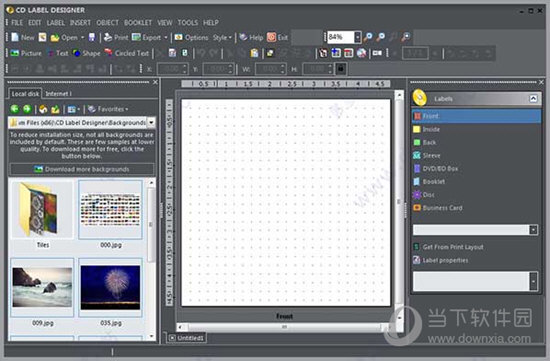Insert a Text object
550x361 pixels.
pos(58,53)
